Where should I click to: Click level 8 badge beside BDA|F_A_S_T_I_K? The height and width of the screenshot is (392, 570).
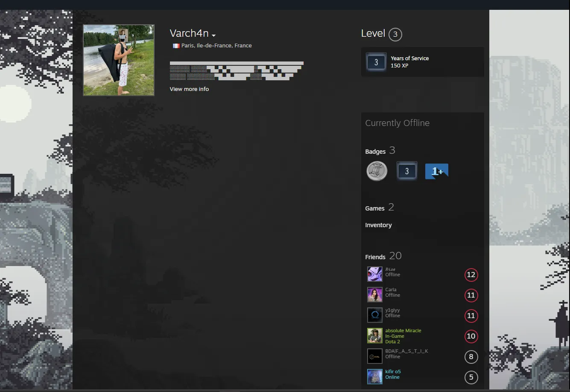471,357
